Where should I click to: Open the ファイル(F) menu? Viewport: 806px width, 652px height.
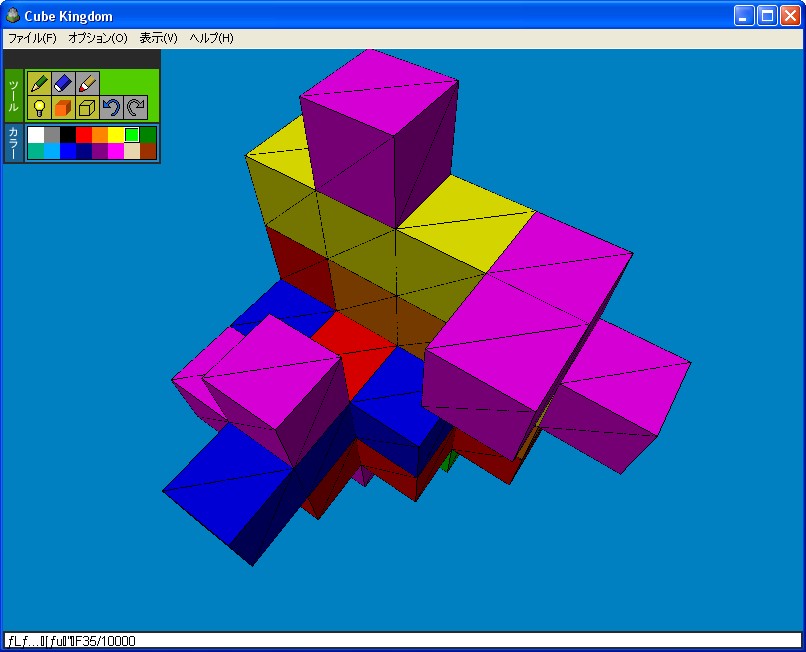tap(32, 38)
